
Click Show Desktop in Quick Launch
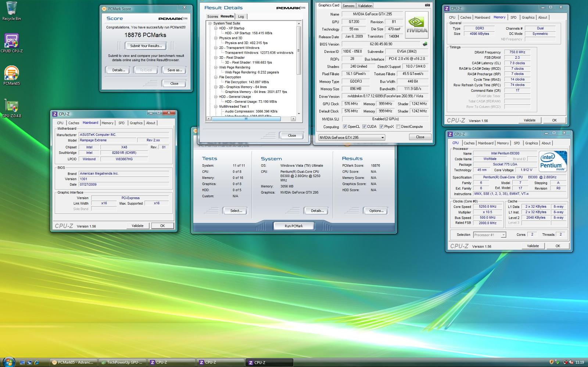[x=22, y=362]
